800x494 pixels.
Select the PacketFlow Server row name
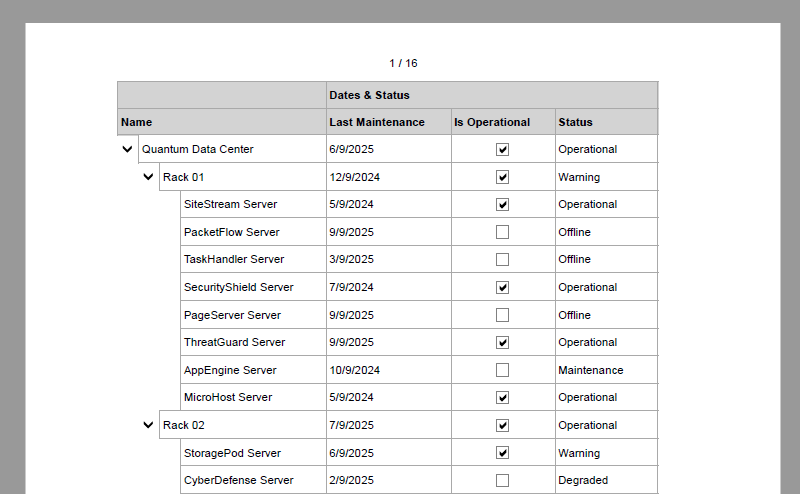[x=253, y=232]
